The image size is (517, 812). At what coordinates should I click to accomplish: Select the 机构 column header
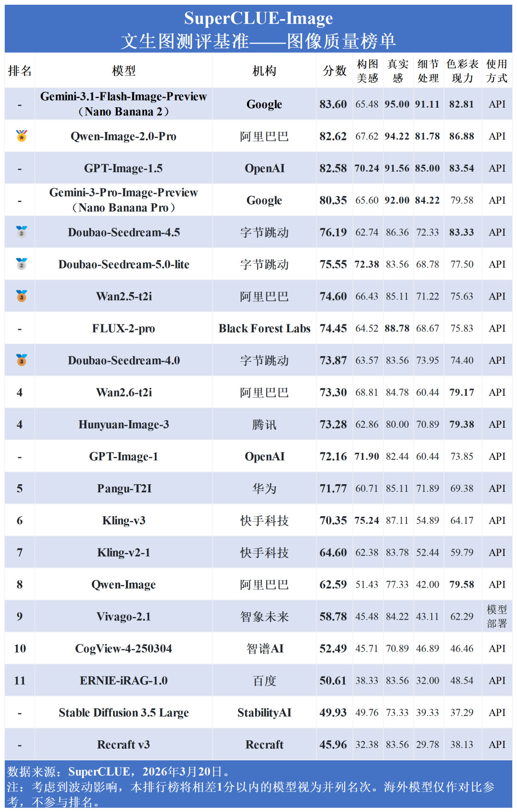point(264,71)
